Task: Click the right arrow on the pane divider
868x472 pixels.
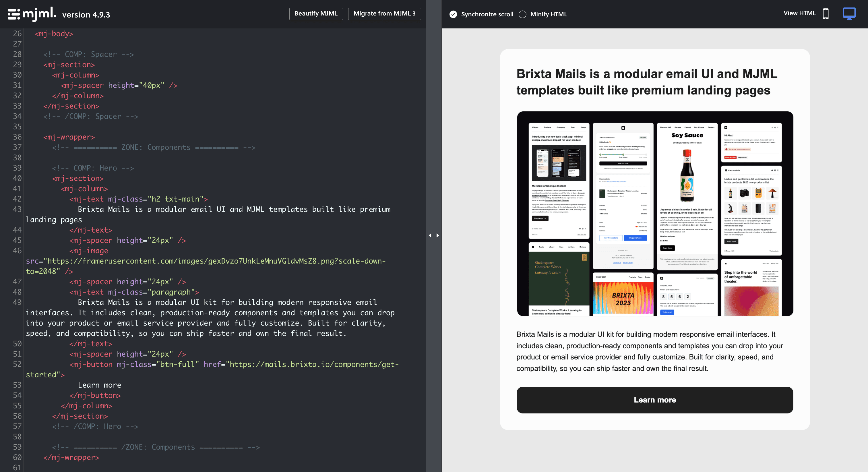Action: pyautogui.click(x=437, y=235)
